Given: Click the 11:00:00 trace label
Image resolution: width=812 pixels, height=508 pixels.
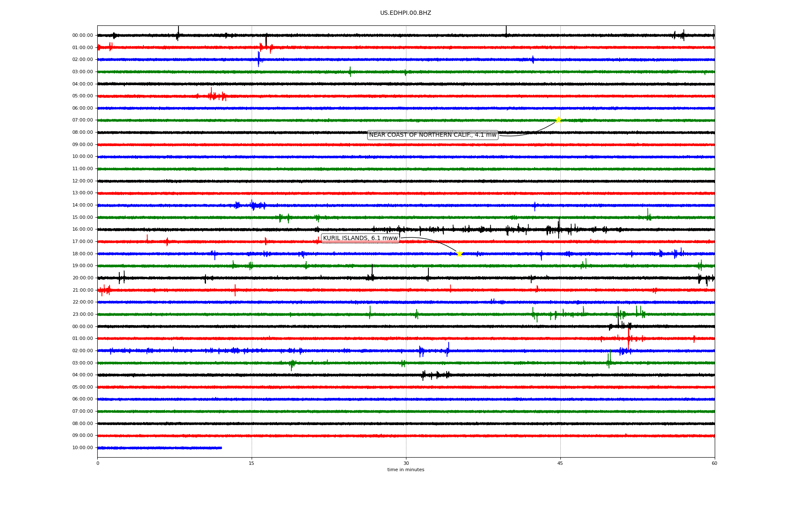Looking at the screenshot, I should coord(82,169).
